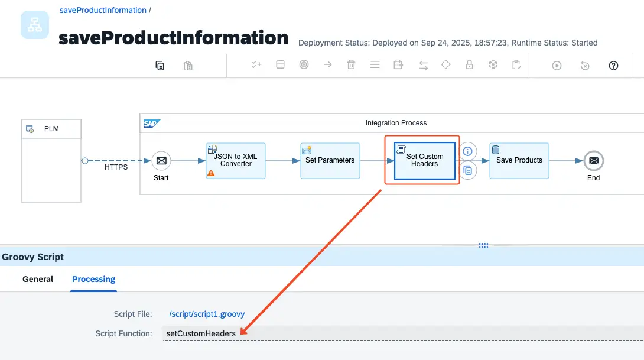The height and width of the screenshot is (360, 644).
Task: Click the delete trash can icon
Action: click(351, 65)
